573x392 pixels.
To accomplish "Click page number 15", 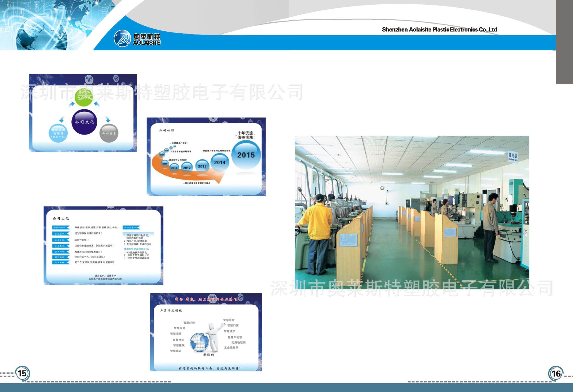I will coord(22,373).
